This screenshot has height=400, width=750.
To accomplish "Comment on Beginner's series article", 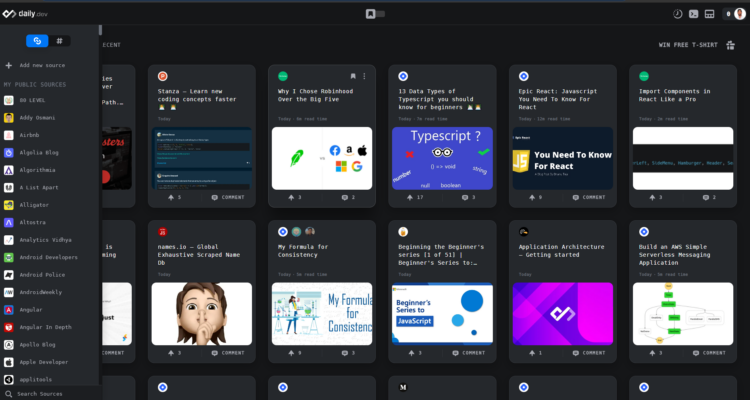I will pyautogui.click(x=469, y=353).
